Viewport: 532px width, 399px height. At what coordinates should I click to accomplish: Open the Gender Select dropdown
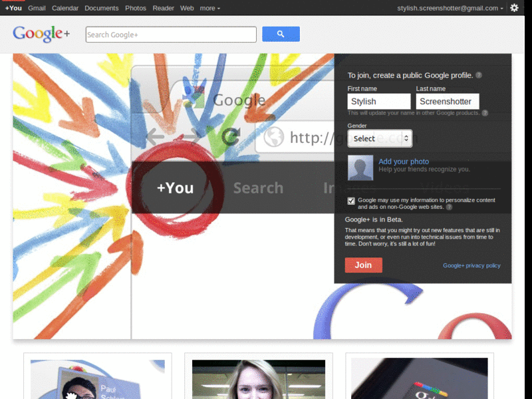click(x=380, y=138)
